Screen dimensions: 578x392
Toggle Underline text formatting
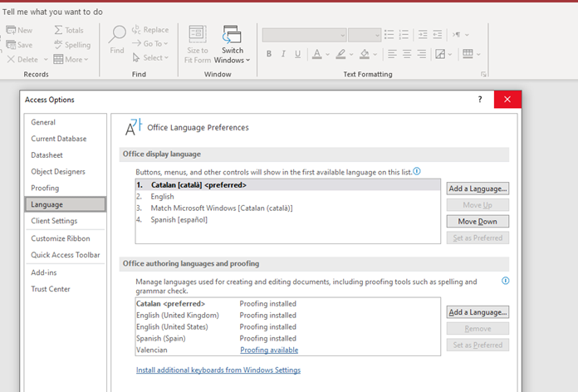297,54
